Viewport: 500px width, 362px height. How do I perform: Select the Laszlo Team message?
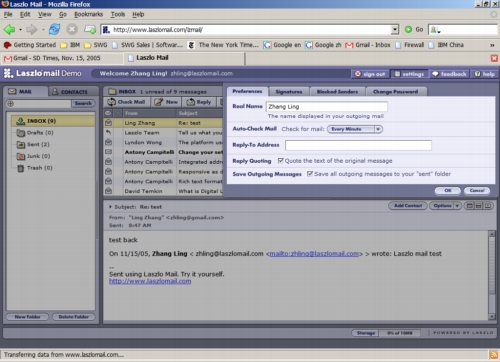(x=163, y=133)
